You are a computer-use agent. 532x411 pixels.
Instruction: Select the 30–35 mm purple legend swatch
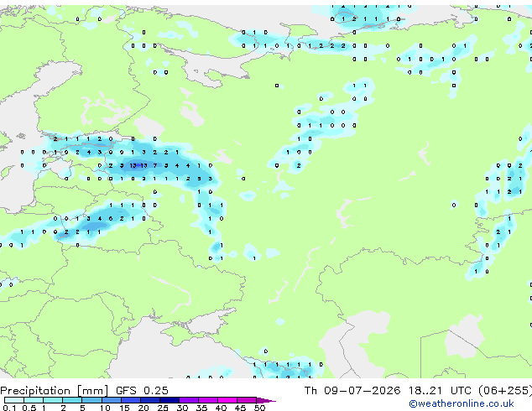click(188, 400)
